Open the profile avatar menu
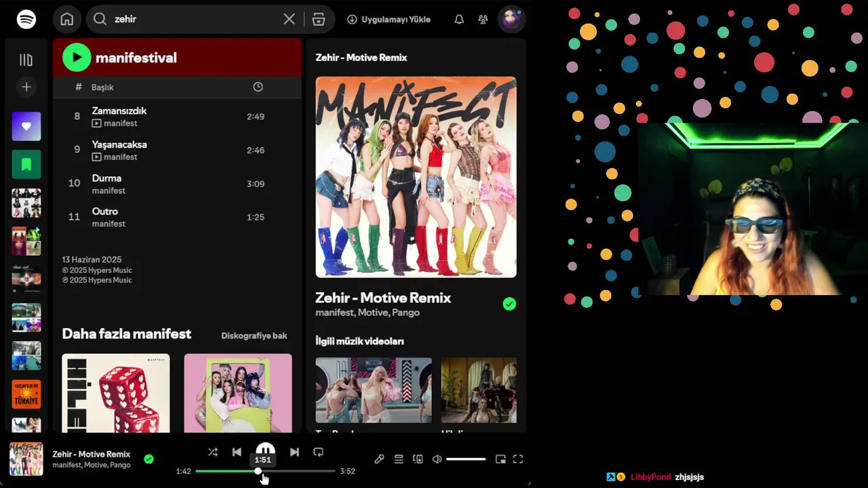868x488 pixels. tap(511, 19)
